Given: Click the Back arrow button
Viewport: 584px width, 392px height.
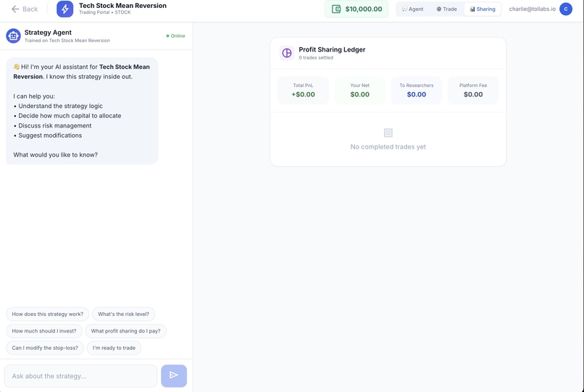Looking at the screenshot, I should 25,9.
